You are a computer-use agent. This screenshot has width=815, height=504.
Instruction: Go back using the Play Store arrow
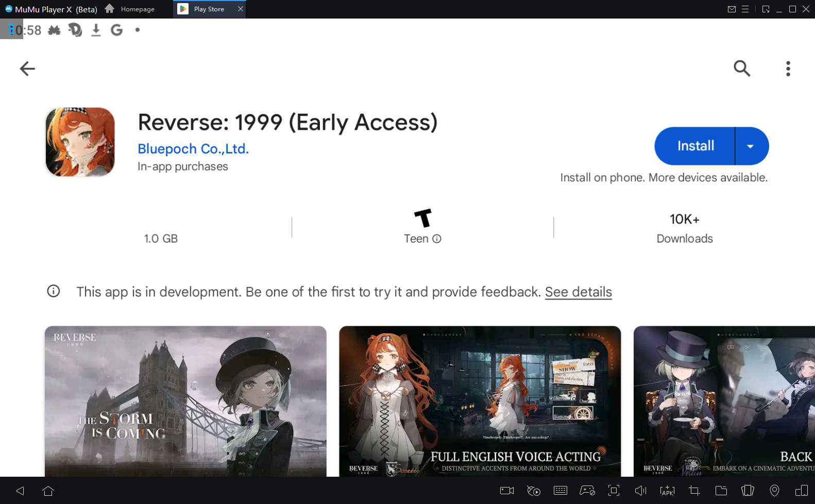coord(27,68)
